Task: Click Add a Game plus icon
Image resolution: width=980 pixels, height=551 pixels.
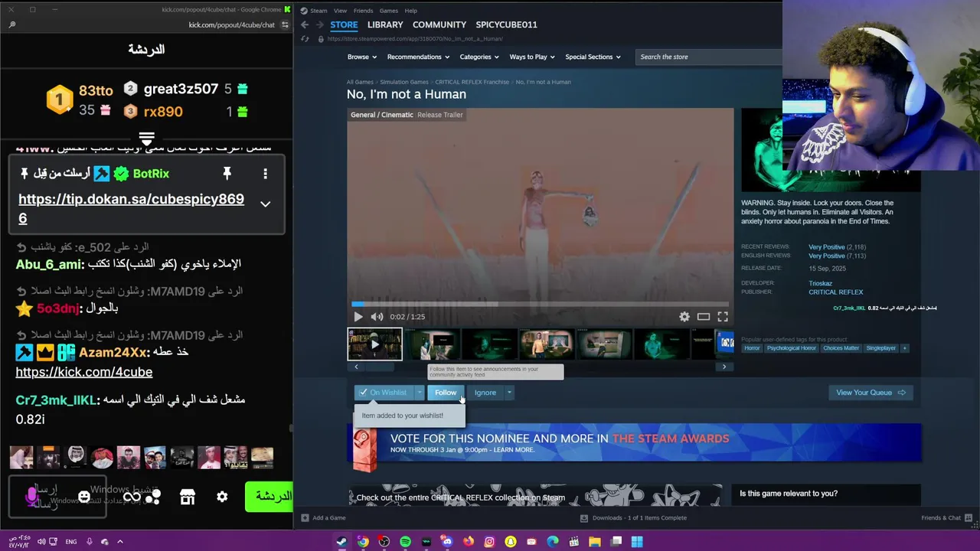Action: 305,518
